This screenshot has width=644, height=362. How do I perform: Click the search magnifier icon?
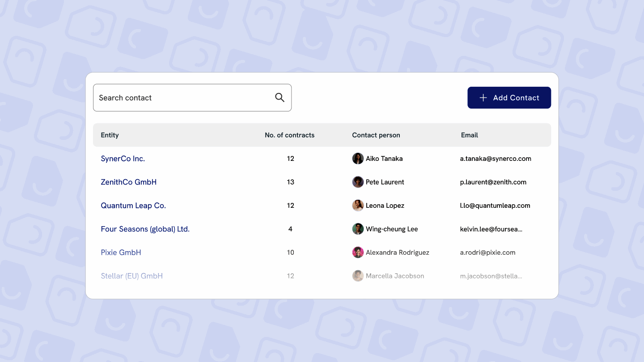[280, 97]
